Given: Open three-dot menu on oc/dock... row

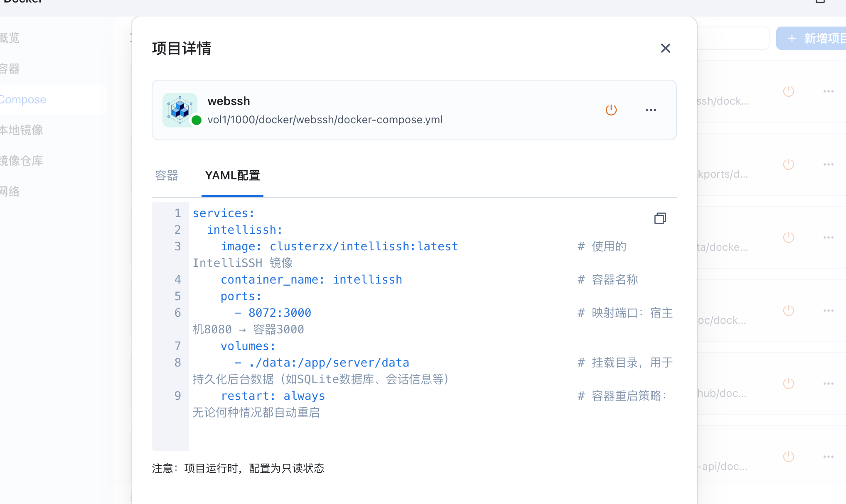Looking at the screenshot, I should (x=828, y=311).
